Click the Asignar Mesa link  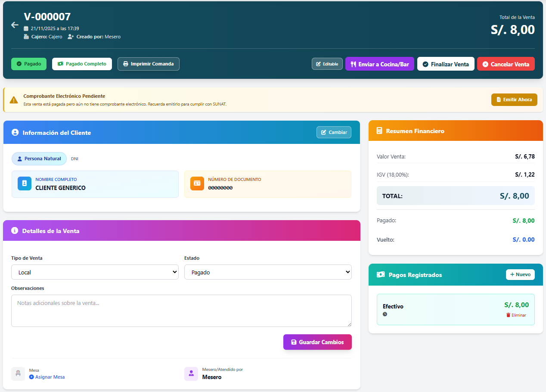[47, 377]
